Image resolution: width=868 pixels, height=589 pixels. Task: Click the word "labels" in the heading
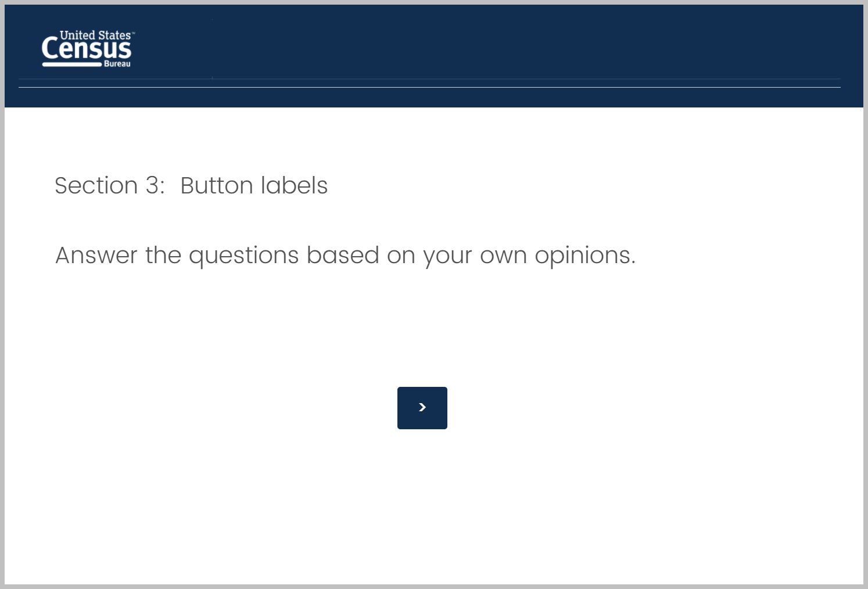pos(294,186)
